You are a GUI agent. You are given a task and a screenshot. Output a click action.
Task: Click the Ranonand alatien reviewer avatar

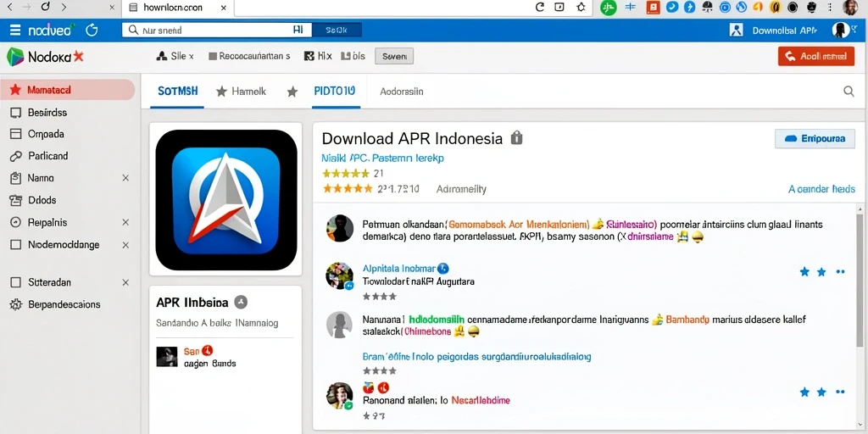339,396
